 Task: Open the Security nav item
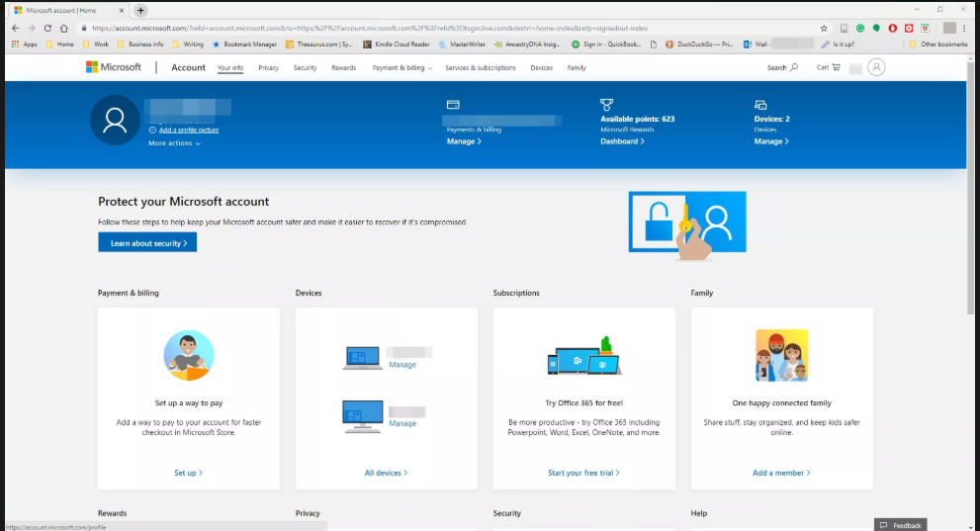pyautogui.click(x=305, y=67)
